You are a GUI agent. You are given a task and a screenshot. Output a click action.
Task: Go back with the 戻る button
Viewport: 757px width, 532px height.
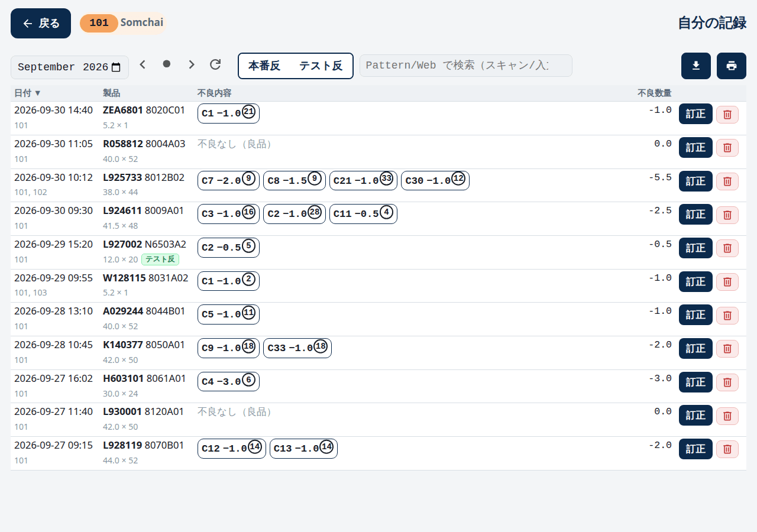tap(41, 24)
